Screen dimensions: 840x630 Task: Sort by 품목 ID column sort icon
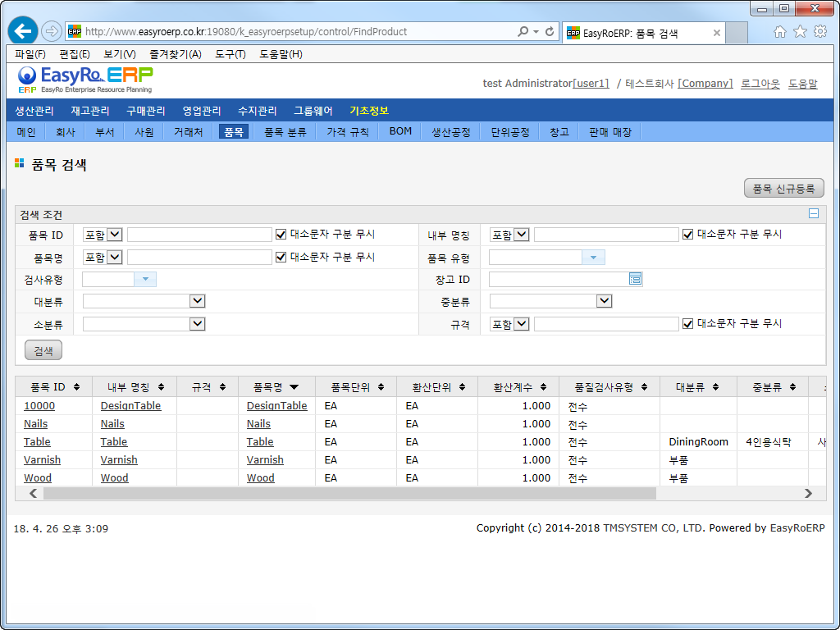[77, 387]
